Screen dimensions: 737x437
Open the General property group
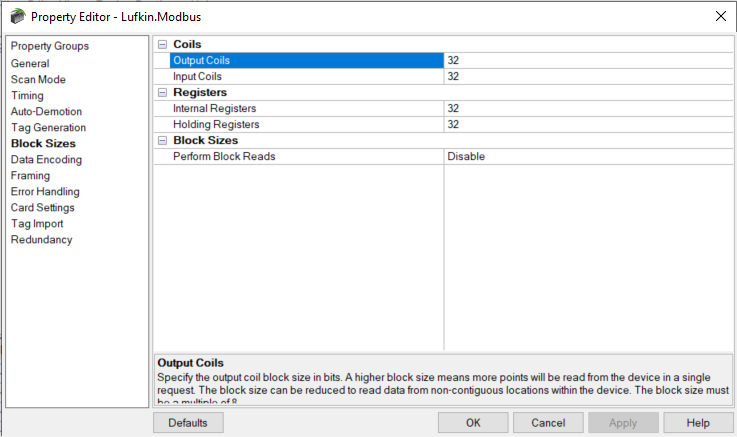pos(30,63)
